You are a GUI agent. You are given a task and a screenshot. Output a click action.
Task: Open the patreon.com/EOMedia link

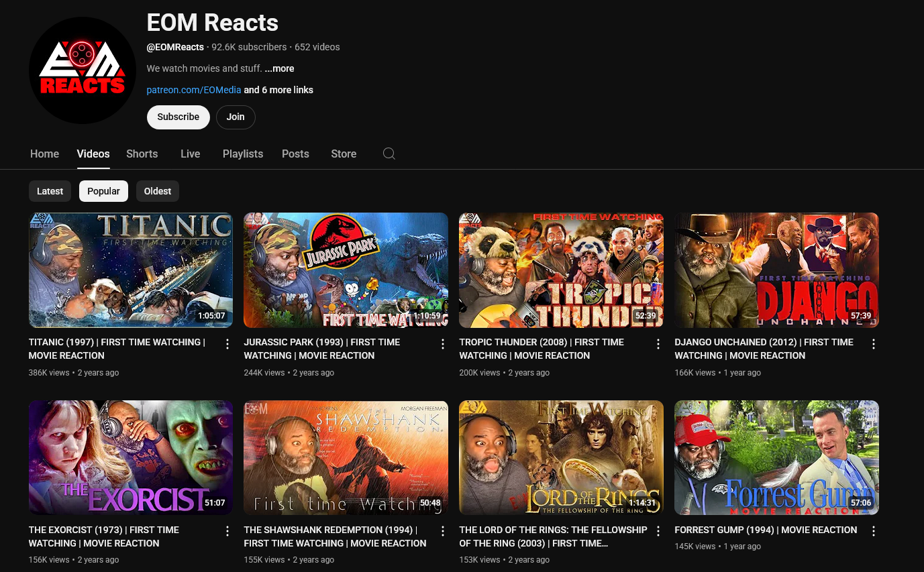pos(194,90)
